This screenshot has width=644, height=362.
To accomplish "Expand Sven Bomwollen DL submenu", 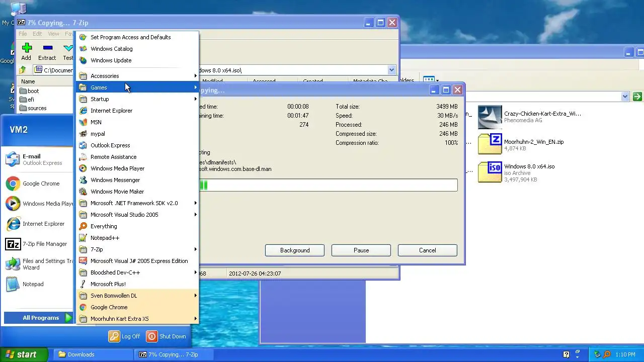I will [137, 296].
